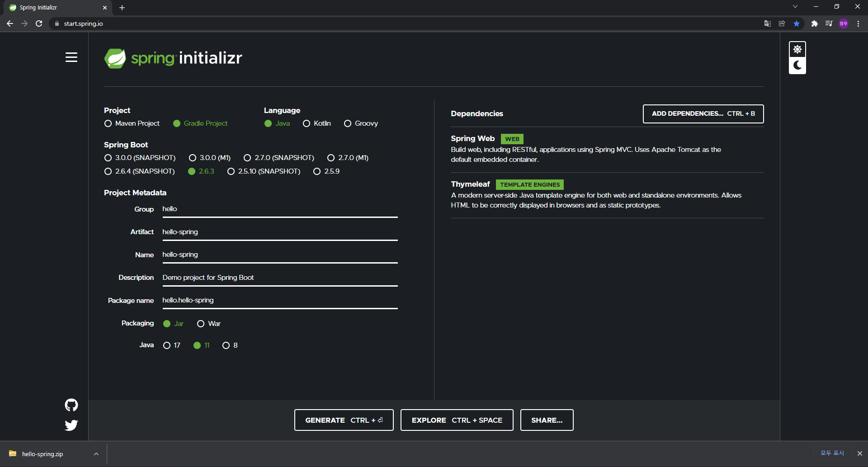Screen dimensions: 868x467
Task: Click the Generate button
Action: (x=344, y=420)
